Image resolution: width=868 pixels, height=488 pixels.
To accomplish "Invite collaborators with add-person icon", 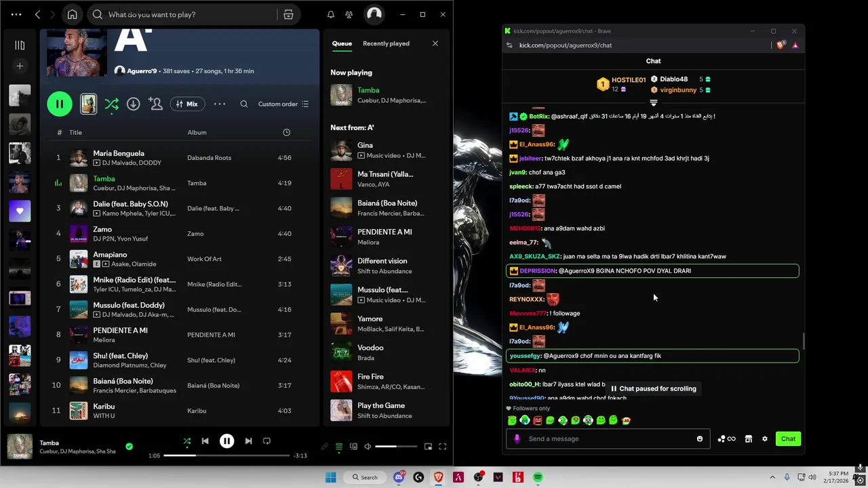I will [155, 104].
